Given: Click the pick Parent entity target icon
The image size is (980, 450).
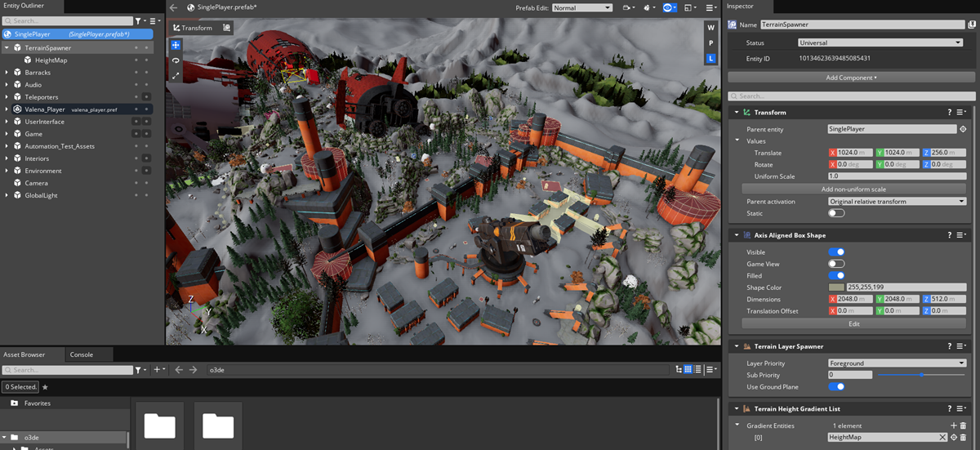Looking at the screenshot, I should coord(963,129).
